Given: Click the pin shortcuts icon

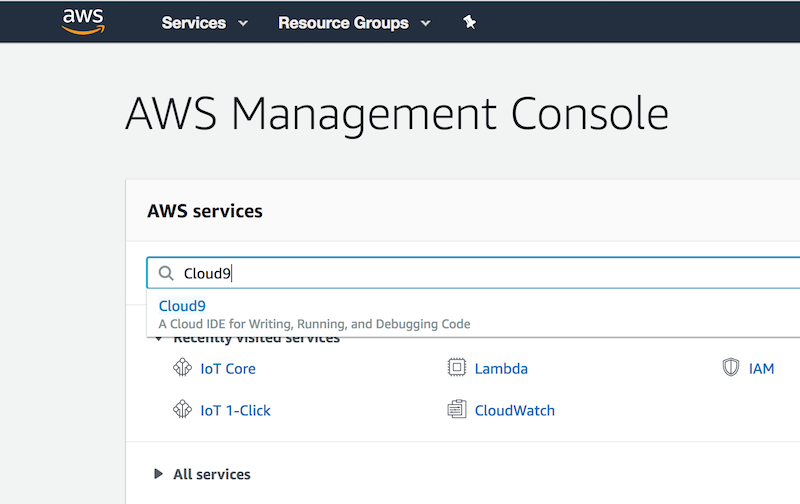Looking at the screenshot, I should coord(469,22).
